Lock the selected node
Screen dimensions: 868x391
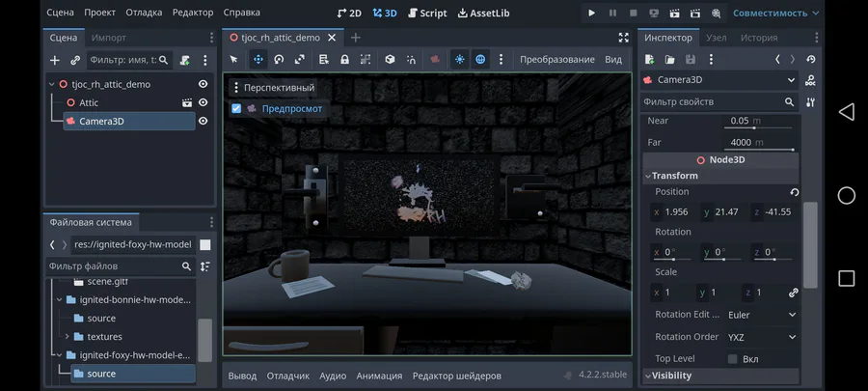tap(344, 59)
